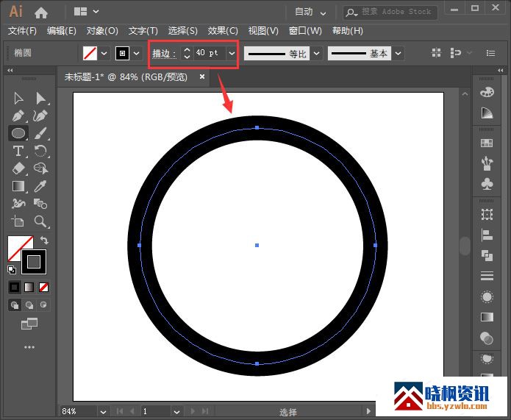Open the Color panel palette icon
The height and width of the screenshot is (420, 511).
[x=487, y=92]
